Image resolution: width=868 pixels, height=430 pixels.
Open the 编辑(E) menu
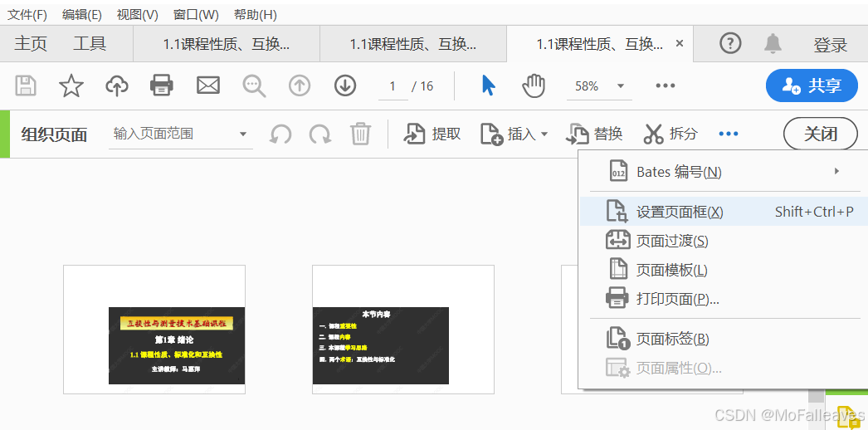point(82,15)
